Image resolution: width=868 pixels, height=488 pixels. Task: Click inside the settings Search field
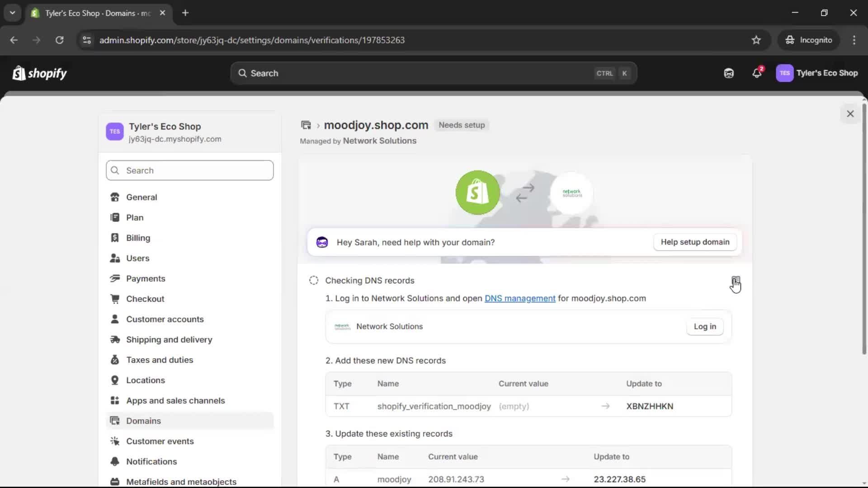click(189, 170)
